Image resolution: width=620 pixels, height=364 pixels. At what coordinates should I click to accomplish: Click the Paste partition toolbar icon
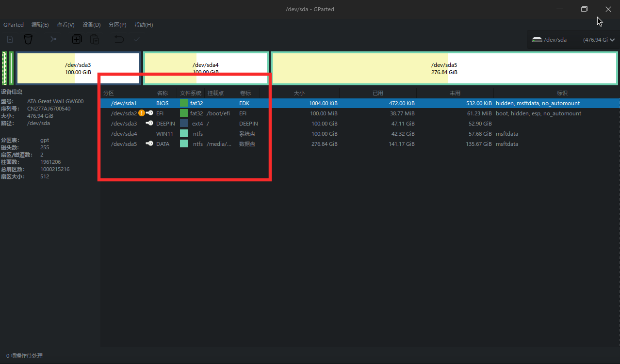pos(95,39)
